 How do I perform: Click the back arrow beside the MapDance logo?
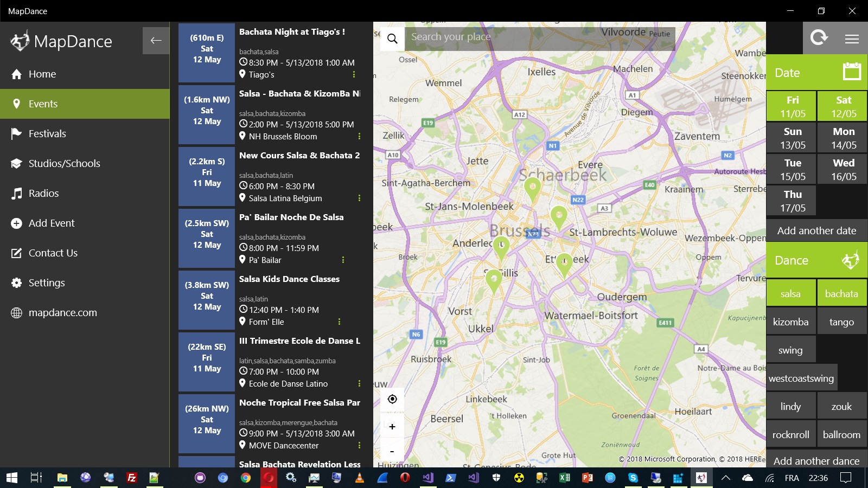(156, 41)
